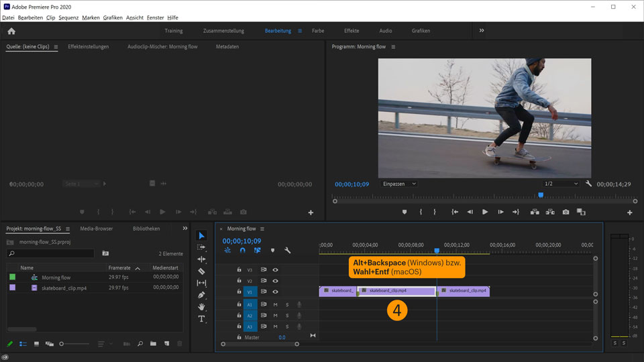Screen dimensions: 644x362
Task: Open the Einpassen zoom level dropdown
Action: click(398, 184)
